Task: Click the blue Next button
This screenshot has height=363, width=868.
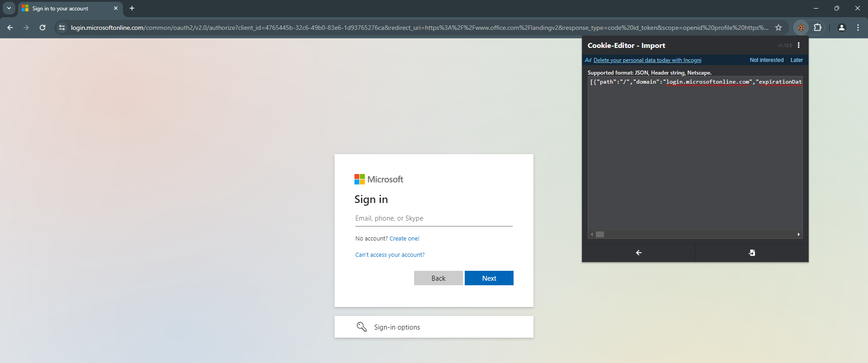Action: [x=489, y=278]
